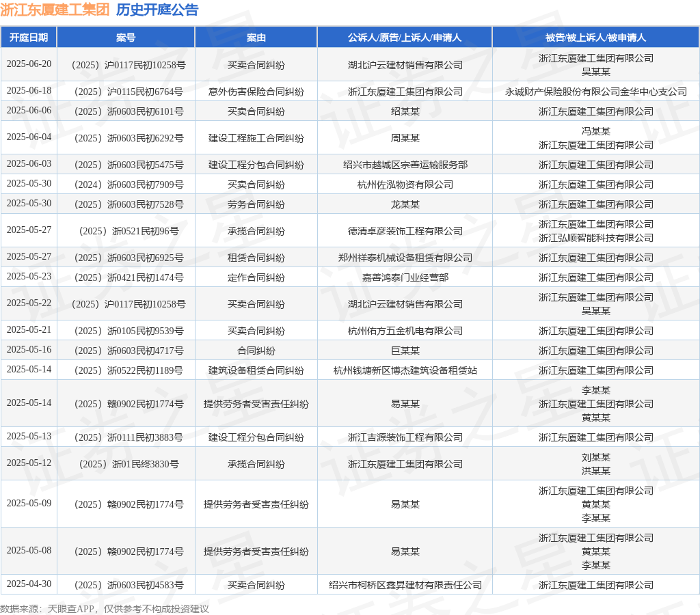700x615 pixels.
Task: Click the 公诉人/原告/上诉人/申请人 column header
Action: [405, 38]
